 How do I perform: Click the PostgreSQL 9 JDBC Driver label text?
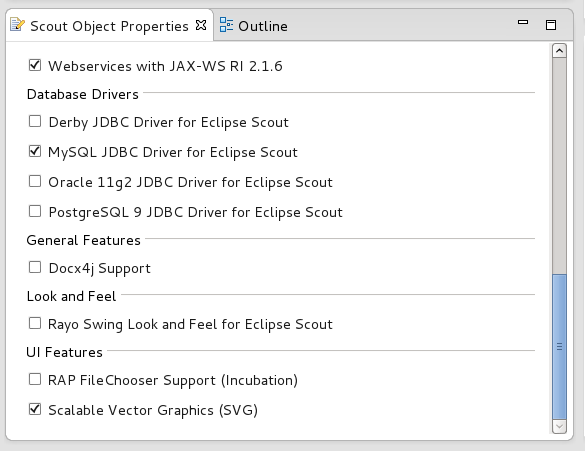195,212
